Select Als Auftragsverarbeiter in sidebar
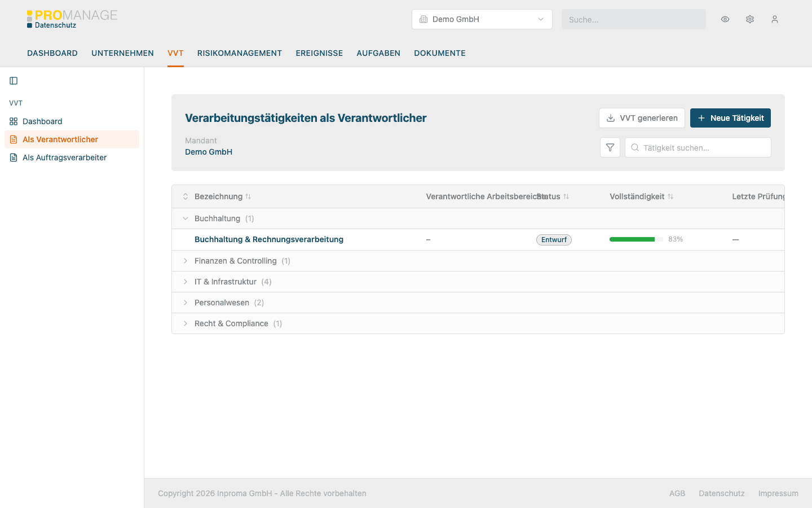The image size is (812, 508). click(72, 157)
